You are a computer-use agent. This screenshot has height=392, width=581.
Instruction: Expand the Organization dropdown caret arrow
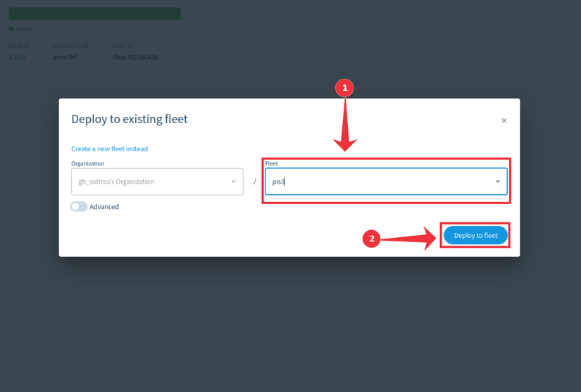coord(233,182)
